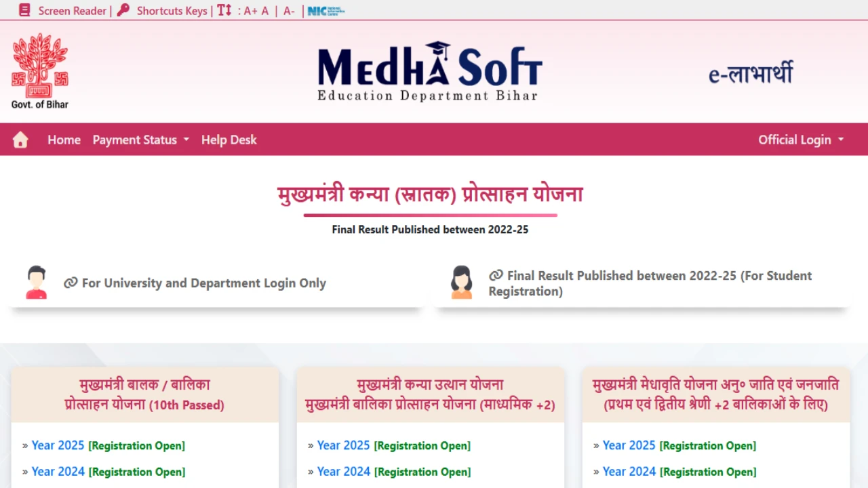Click the home icon in navigation bar
Image resolution: width=868 pixels, height=488 pixels.
[x=20, y=140]
